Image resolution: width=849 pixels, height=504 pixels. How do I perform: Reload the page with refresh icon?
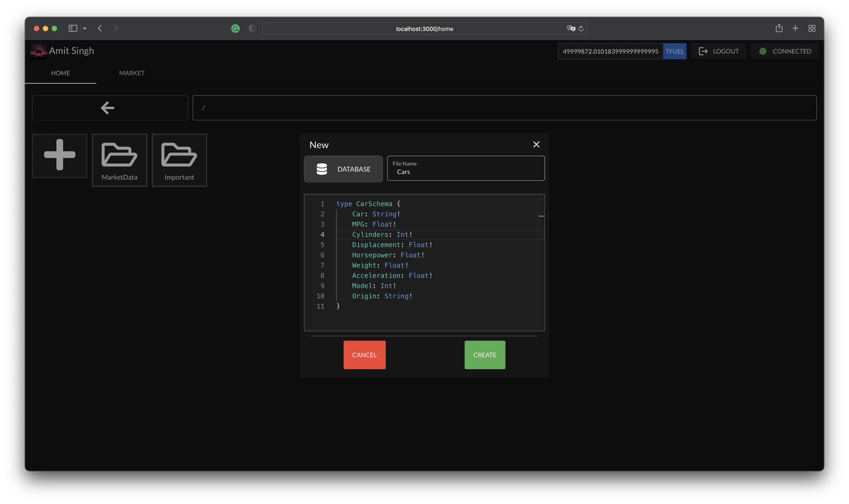pos(581,29)
